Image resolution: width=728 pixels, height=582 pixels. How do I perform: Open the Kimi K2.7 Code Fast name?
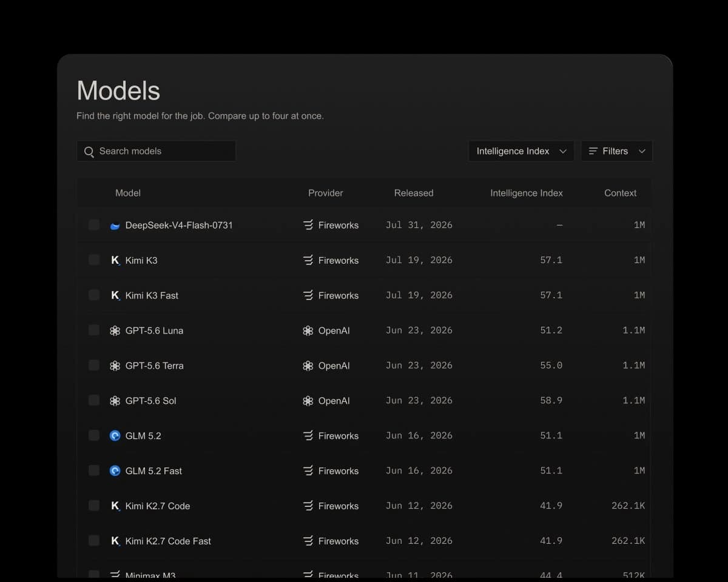coord(168,541)
